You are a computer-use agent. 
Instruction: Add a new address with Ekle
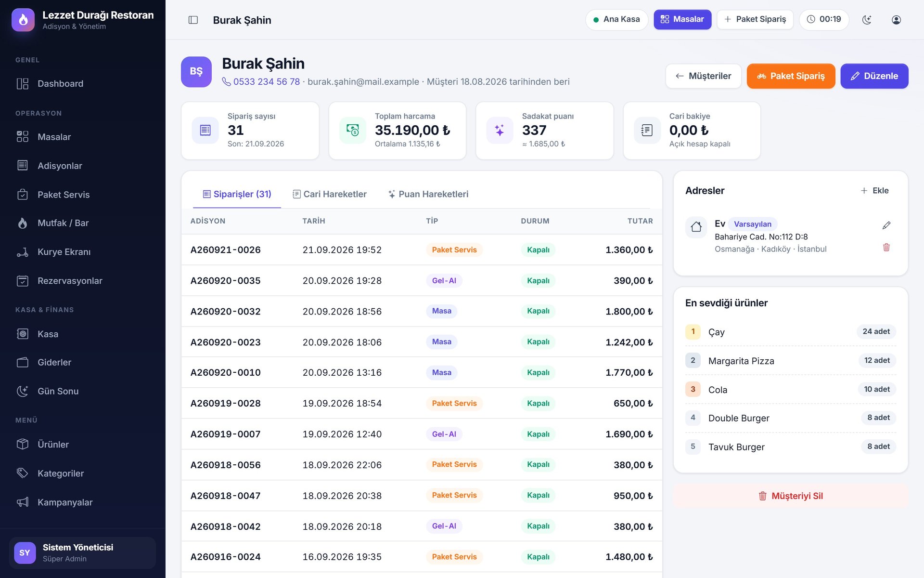tap(874, 191)
